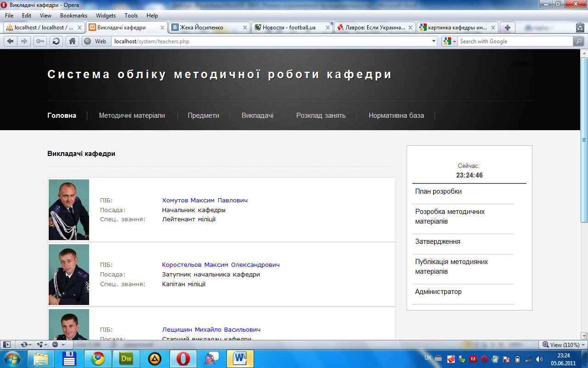Open the closed tabs trash icon
The image size is (588, 368).
[x=580, y=28]
